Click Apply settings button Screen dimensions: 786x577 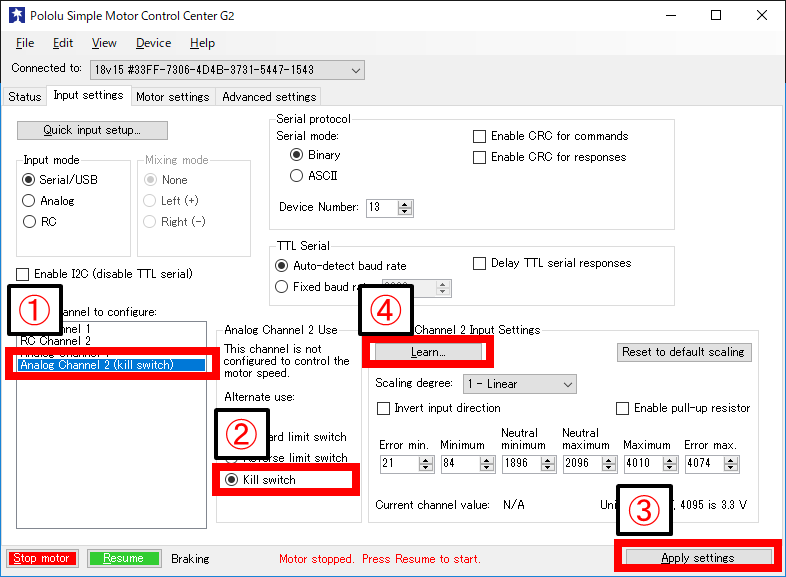tap(698, 558)
